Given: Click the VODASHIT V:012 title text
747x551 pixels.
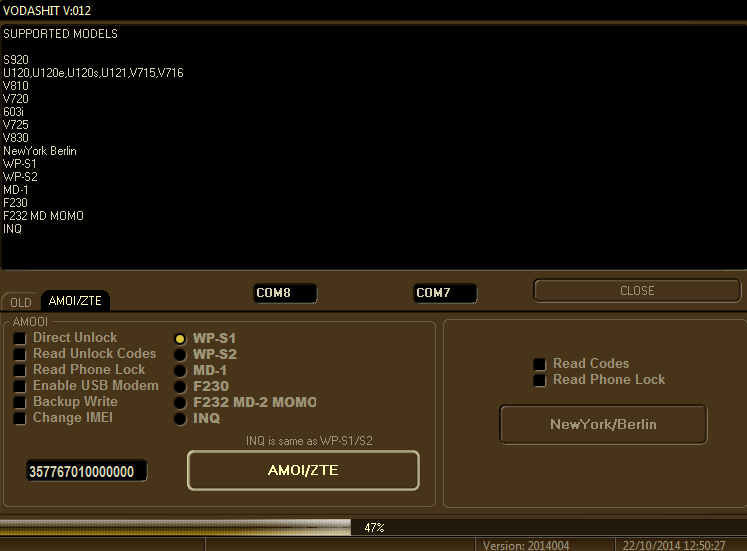Looking at the screenshot, I should [47, 10].
